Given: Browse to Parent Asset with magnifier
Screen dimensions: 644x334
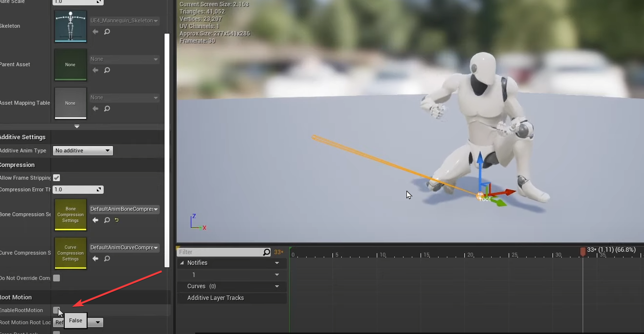Looking at the screenshot, I should click(107, 70).
